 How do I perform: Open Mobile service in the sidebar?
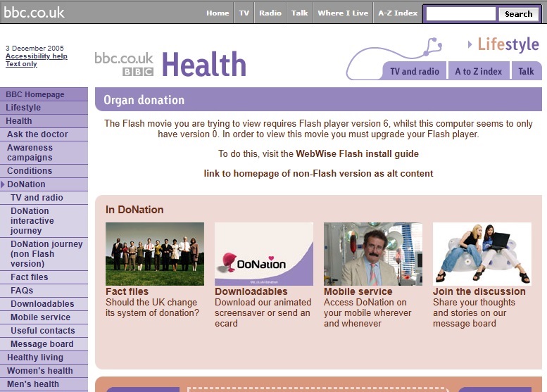tap(44, 317)
